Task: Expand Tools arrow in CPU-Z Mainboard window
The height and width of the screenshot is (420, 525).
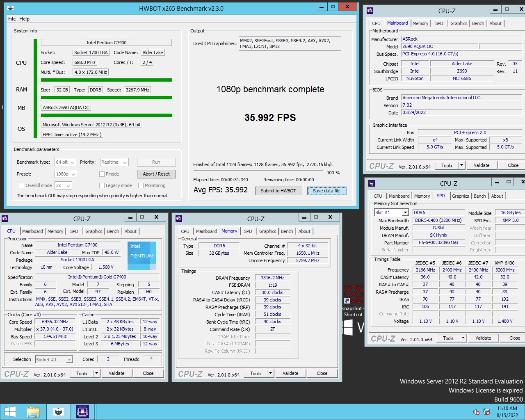Action: (x=461, y=165)
